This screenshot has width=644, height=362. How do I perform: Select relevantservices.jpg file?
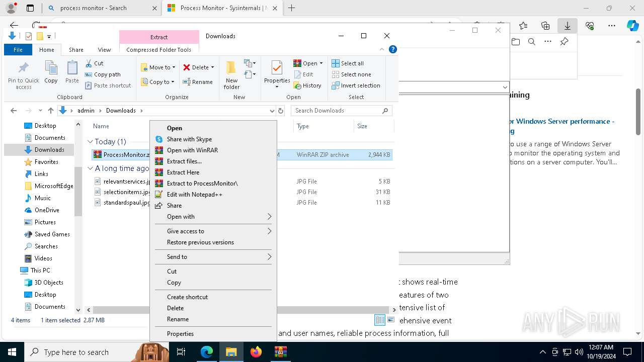(x=122, y=182)
